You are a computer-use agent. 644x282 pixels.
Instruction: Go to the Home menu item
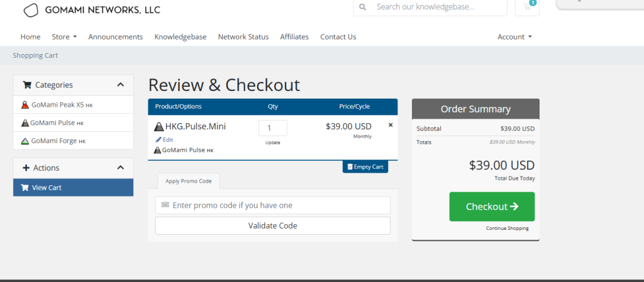click(30, 37)
